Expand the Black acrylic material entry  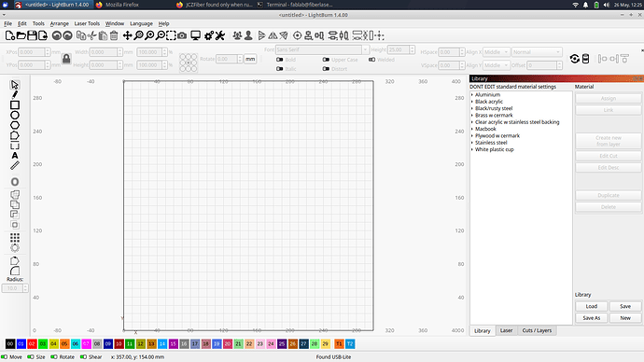[472, 102]
